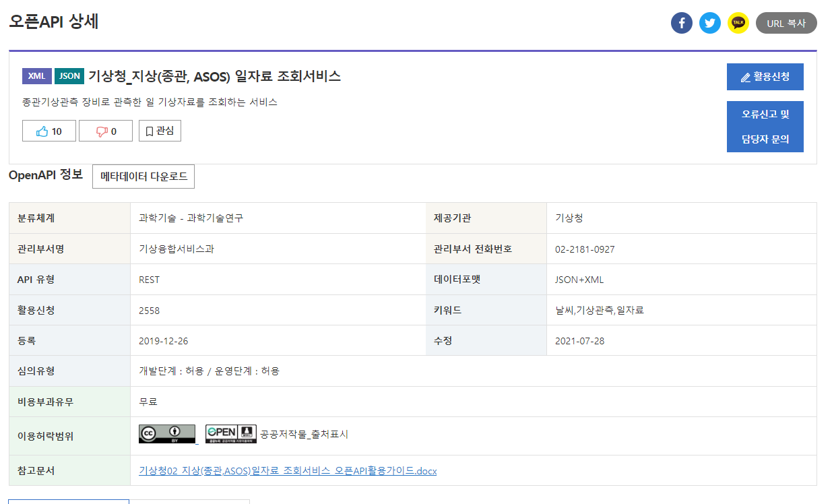Select the 수정 label cell
Screen dimensions: 832x504
486,341
